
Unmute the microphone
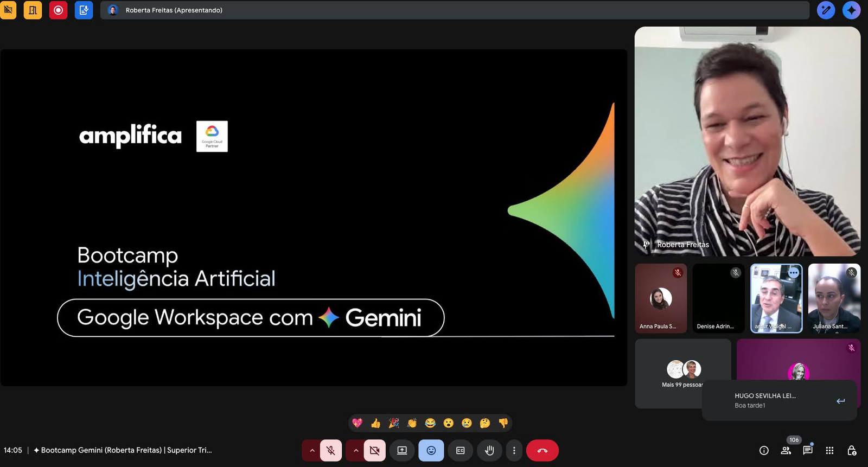[x=331, y=451]
